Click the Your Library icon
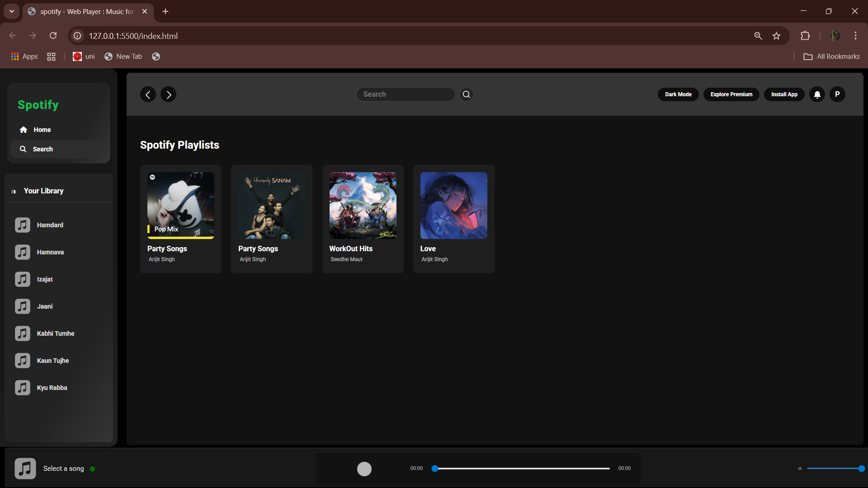Image resolution: width=868 pixels, height=488 pixels. [x=14, y=191]
